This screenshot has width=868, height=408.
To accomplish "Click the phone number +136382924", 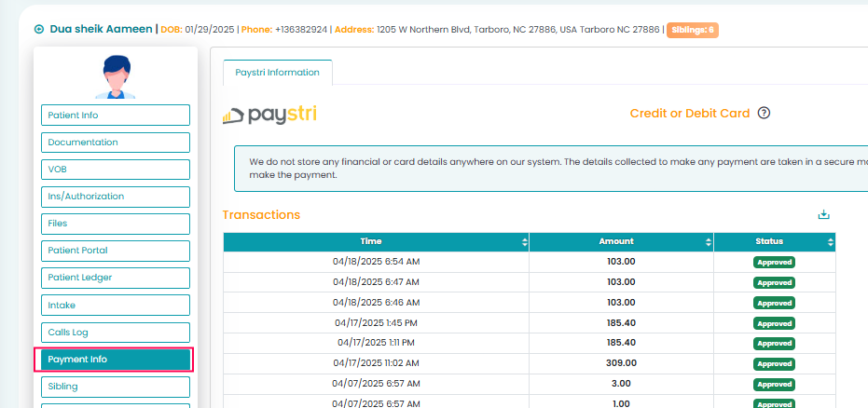I will (x=301, y=30).
